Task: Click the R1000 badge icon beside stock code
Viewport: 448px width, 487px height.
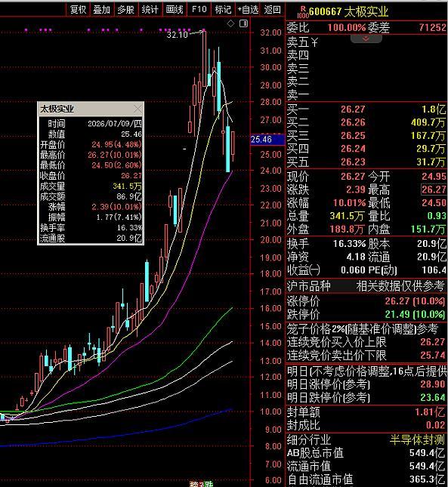Action: coord(303,12)
